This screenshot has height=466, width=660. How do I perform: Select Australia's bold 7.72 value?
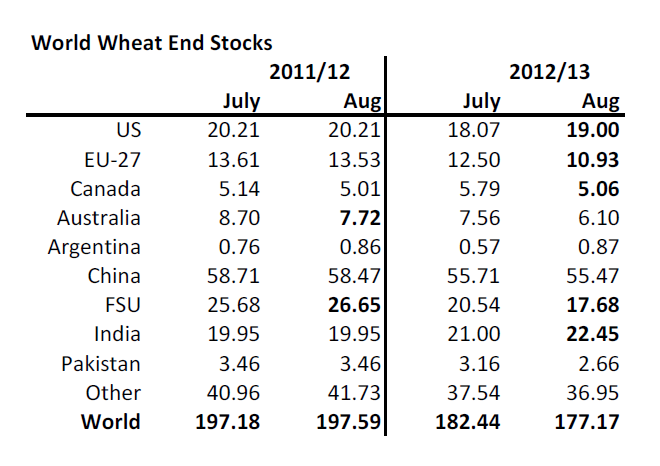point(357,218)
